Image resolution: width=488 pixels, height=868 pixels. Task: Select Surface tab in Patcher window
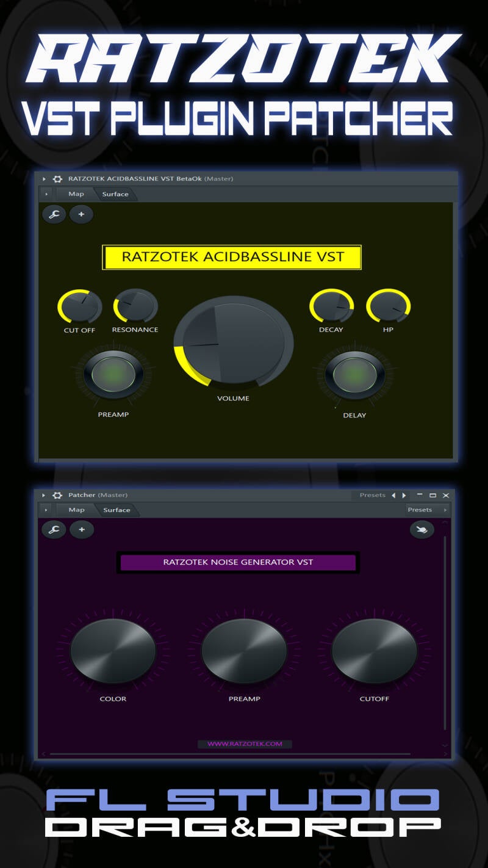pos(116,510)
